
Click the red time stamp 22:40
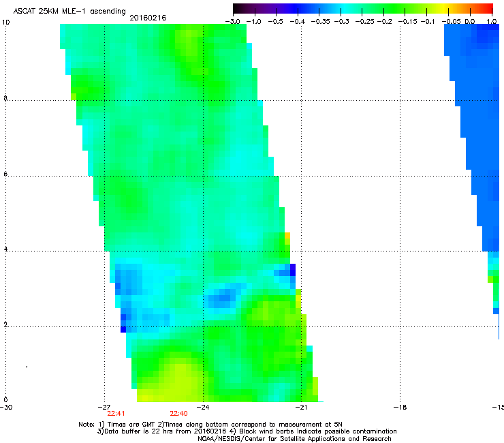tap(178, 414)
